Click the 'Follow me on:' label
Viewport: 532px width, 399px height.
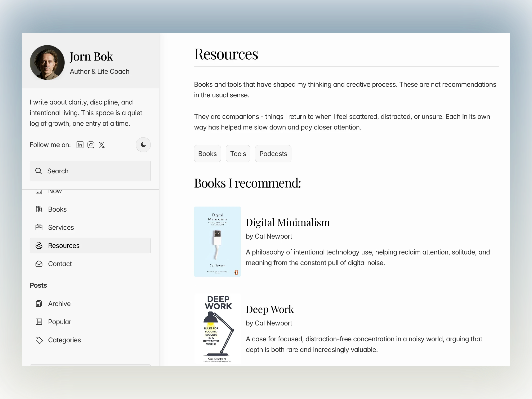pos(50,145)
